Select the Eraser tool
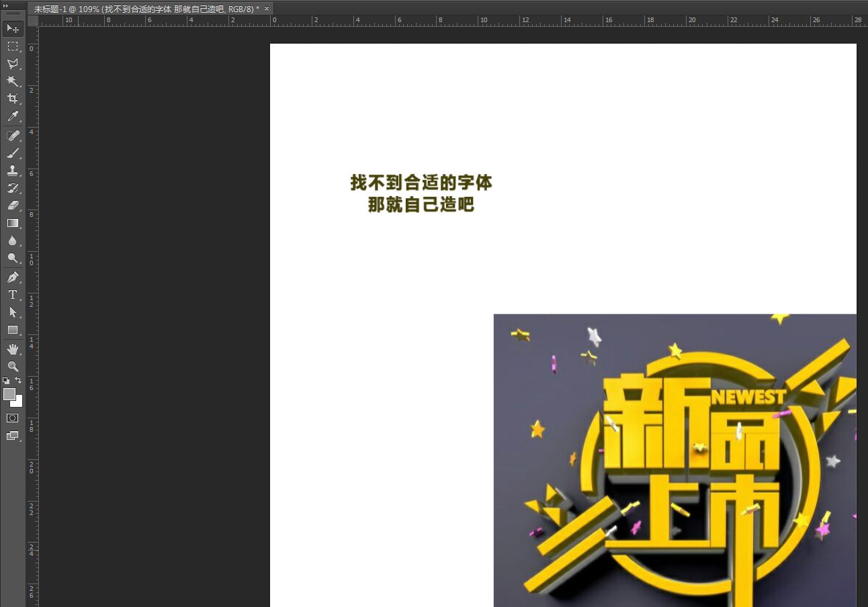 coord(13,205)
